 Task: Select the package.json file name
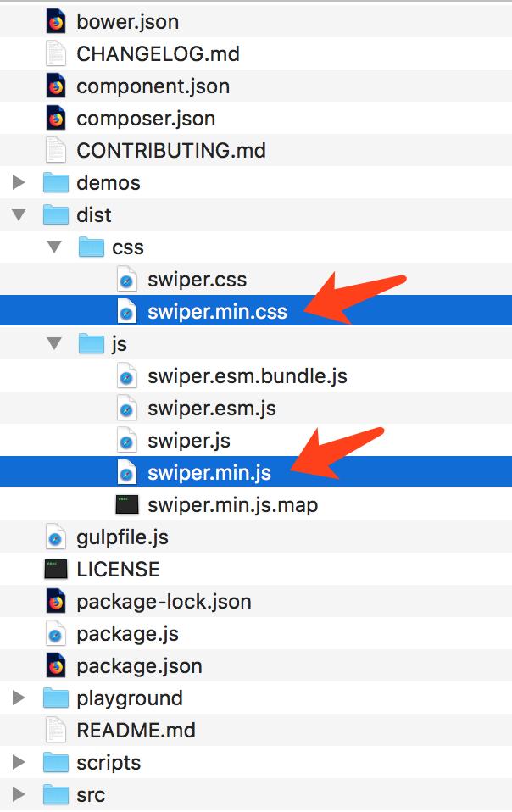click(139, 666)
